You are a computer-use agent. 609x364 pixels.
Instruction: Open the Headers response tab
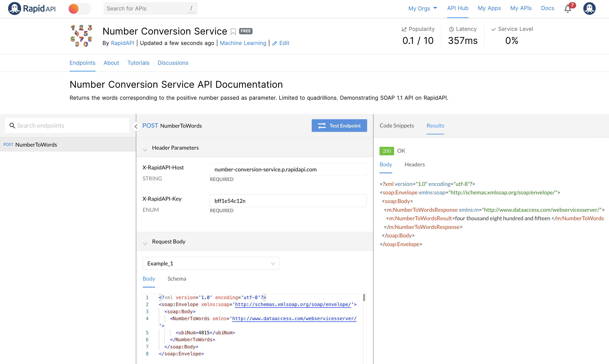415,164
